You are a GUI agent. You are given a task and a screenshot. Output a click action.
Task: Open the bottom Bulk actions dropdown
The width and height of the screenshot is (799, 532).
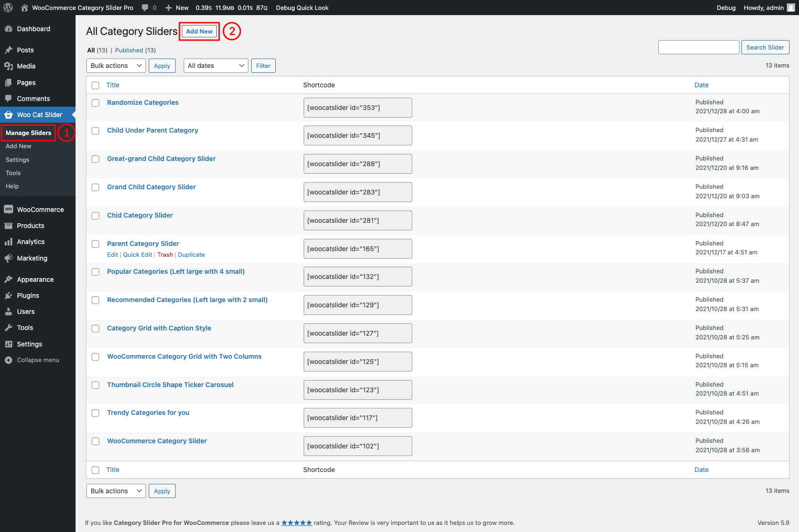pos(116,491)
